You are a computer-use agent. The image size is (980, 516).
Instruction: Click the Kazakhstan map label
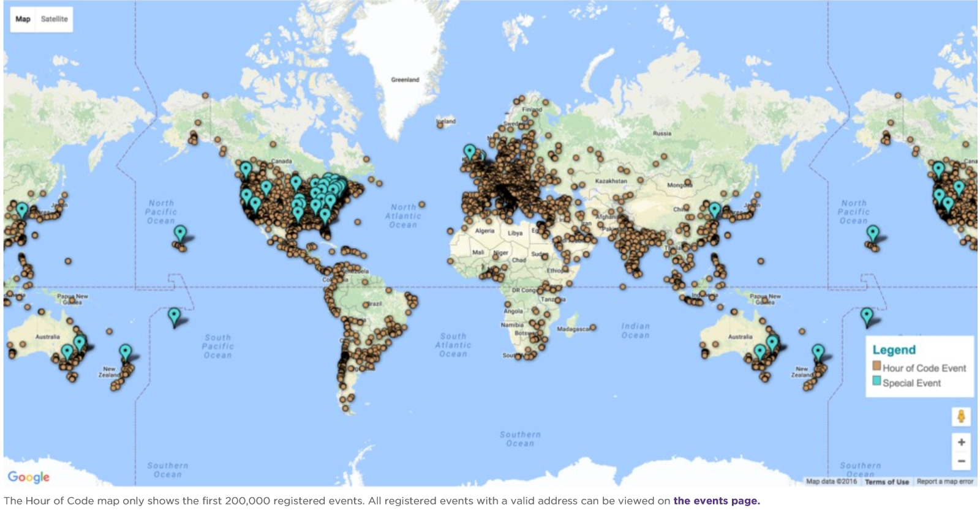coord(611,181)
